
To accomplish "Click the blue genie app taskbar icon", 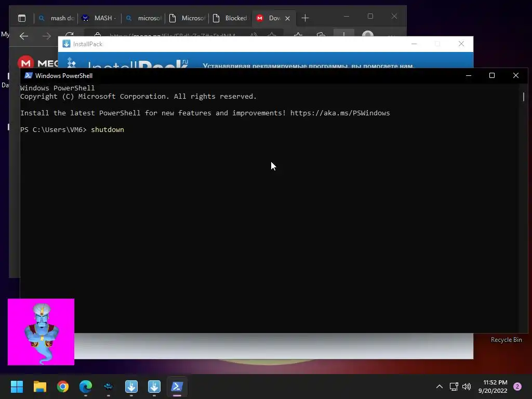I will pos(109,387).
